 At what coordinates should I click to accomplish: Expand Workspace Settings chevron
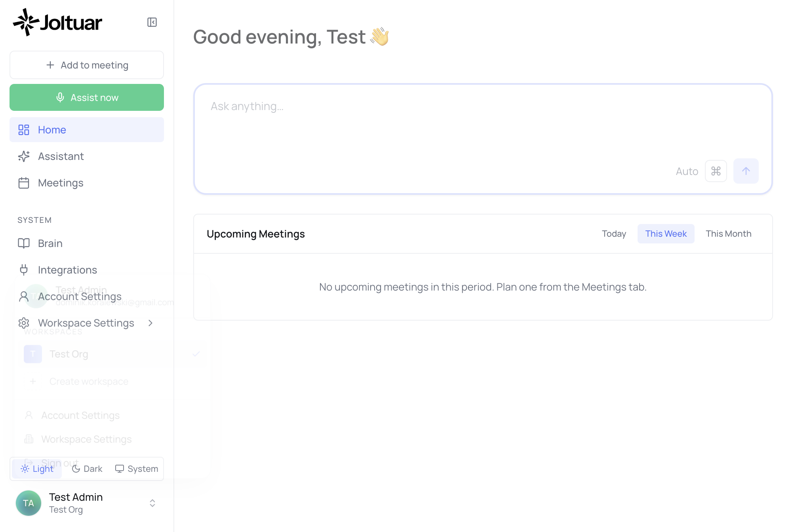coord(150,323)
